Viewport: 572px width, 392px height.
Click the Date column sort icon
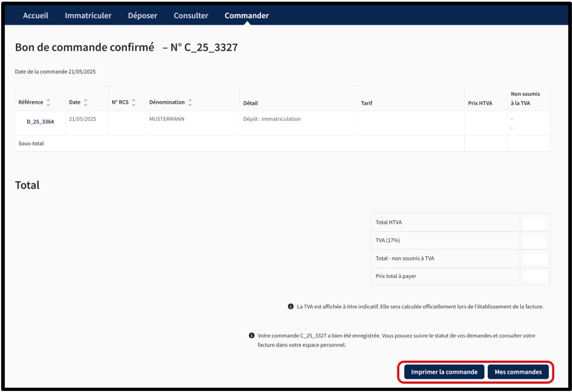coord(86,102)
